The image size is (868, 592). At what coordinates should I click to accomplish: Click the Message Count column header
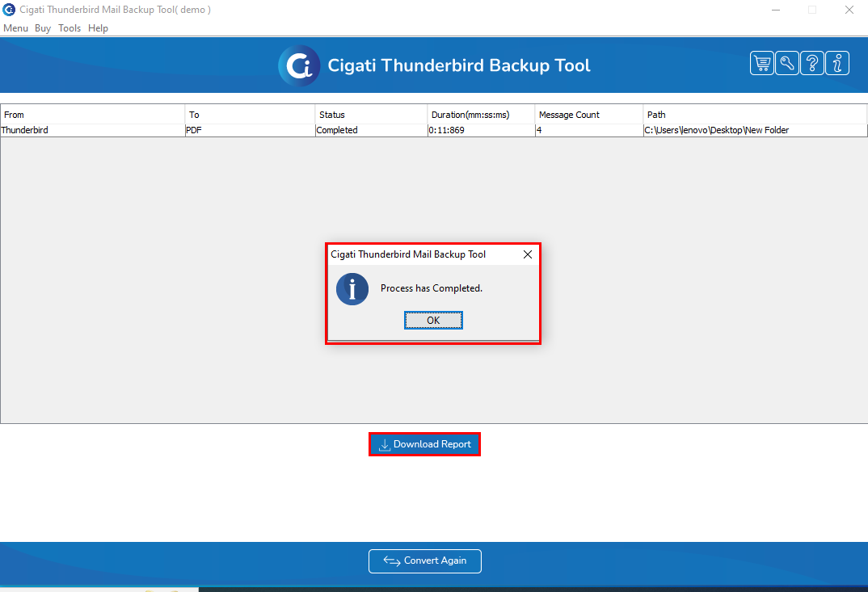[x=589, y=115]
